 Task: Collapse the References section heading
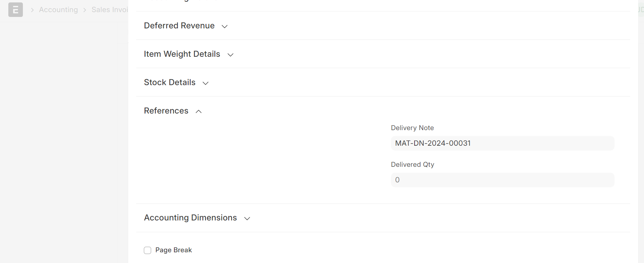pos(166,111)
